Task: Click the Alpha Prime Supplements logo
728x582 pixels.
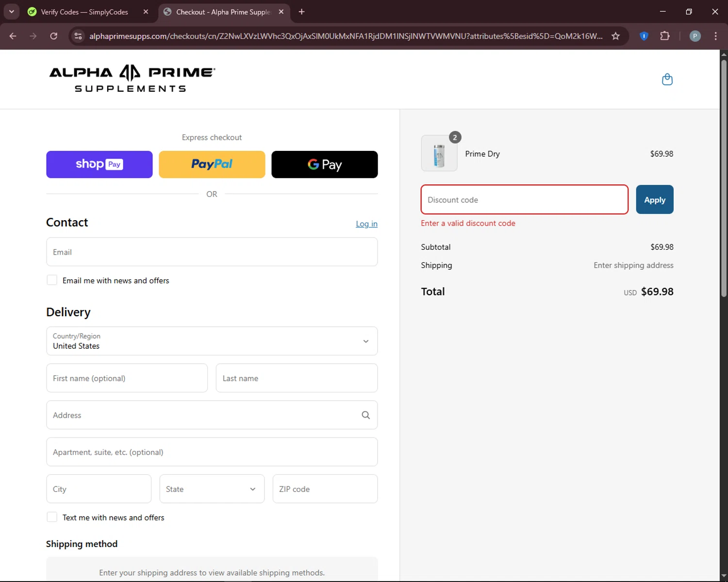Action: pos(132,79)
